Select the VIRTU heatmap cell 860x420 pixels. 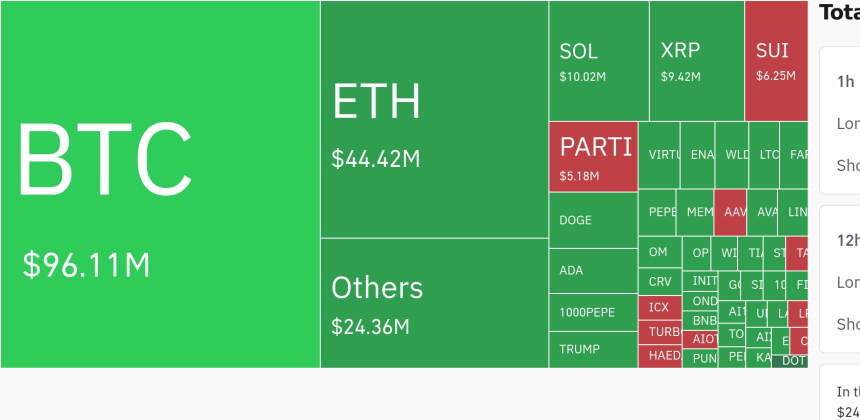[659, 155]
